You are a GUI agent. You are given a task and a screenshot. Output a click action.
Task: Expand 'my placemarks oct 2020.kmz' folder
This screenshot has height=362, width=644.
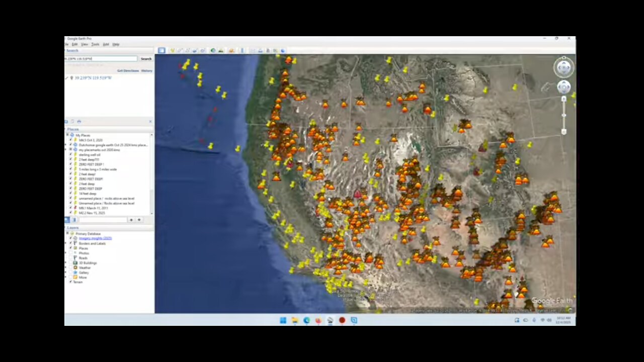pos(66,150)
